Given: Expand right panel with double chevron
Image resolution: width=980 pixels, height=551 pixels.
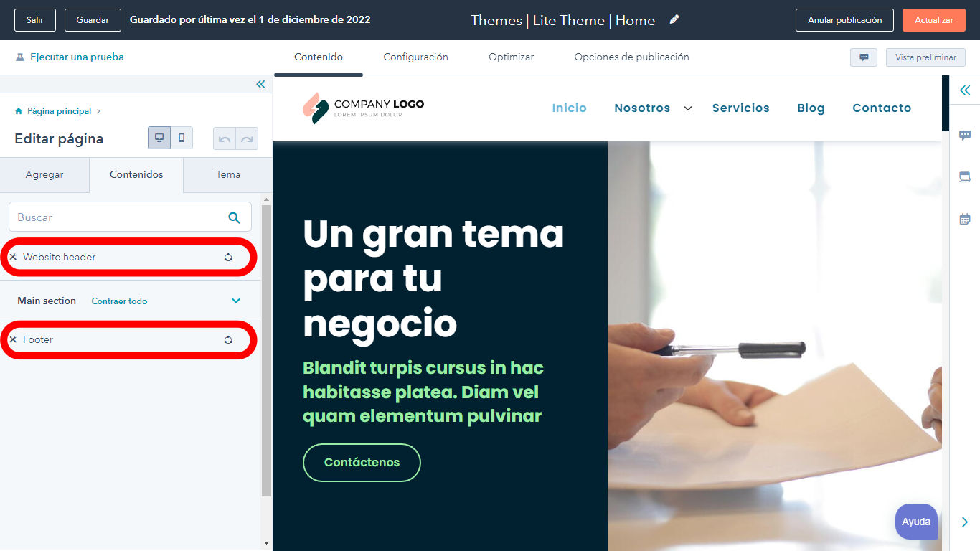Looking at the screenshot, I should 965,90.
